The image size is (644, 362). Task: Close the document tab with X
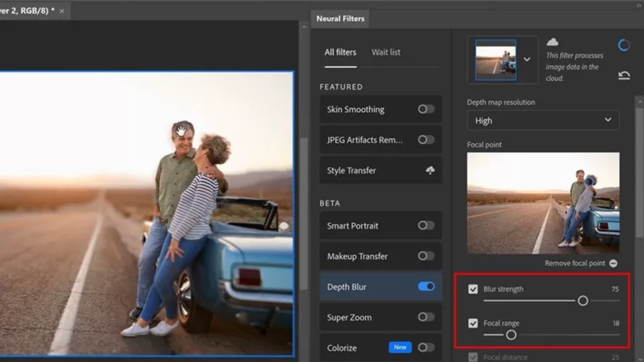coord(62,11)
